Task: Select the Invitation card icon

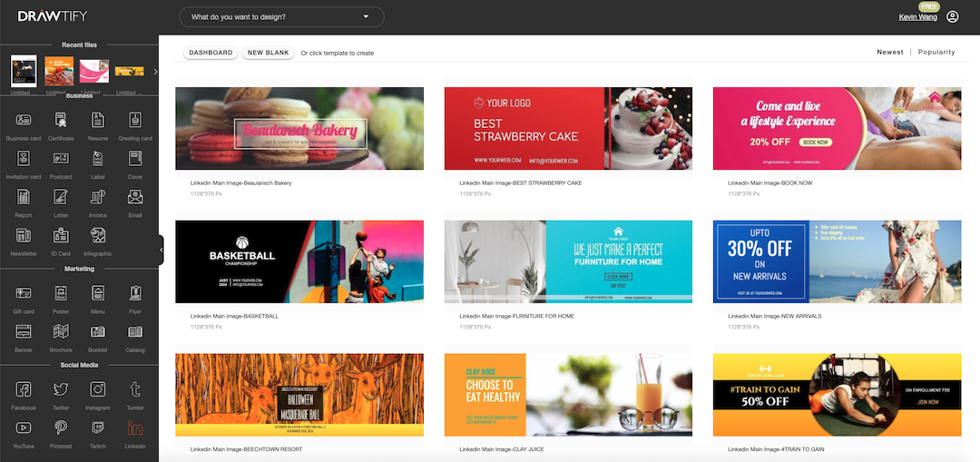Action: (x=23, y=159)
